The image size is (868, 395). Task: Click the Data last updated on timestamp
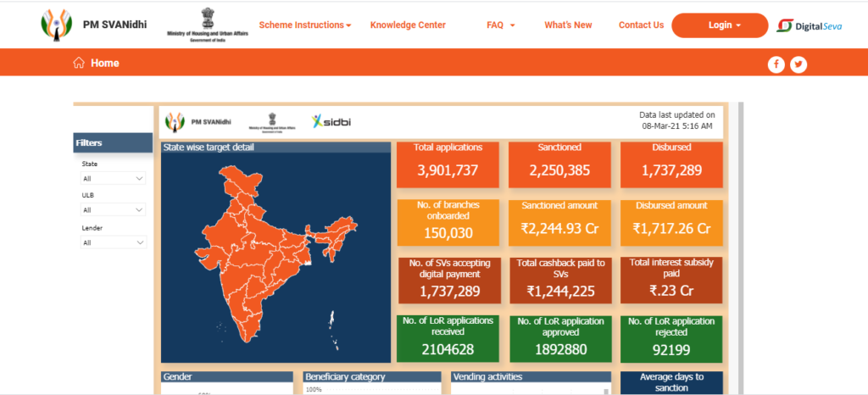click(677, 120)
